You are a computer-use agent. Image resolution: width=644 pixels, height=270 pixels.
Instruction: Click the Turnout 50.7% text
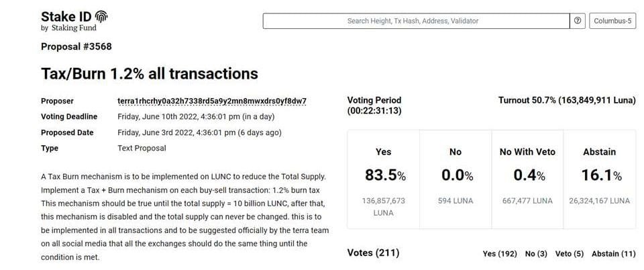[x=567, y=100]
